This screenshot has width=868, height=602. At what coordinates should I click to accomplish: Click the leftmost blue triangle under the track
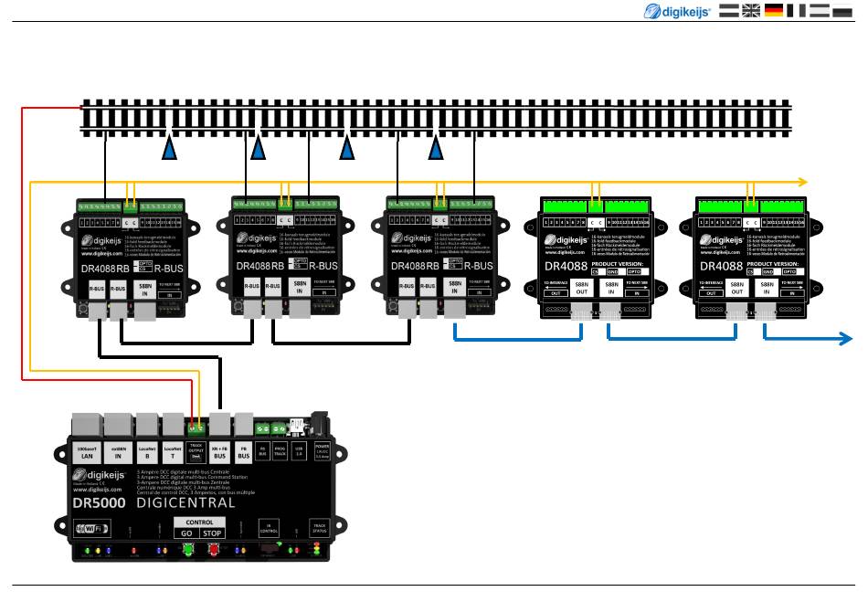pos(169,148)
